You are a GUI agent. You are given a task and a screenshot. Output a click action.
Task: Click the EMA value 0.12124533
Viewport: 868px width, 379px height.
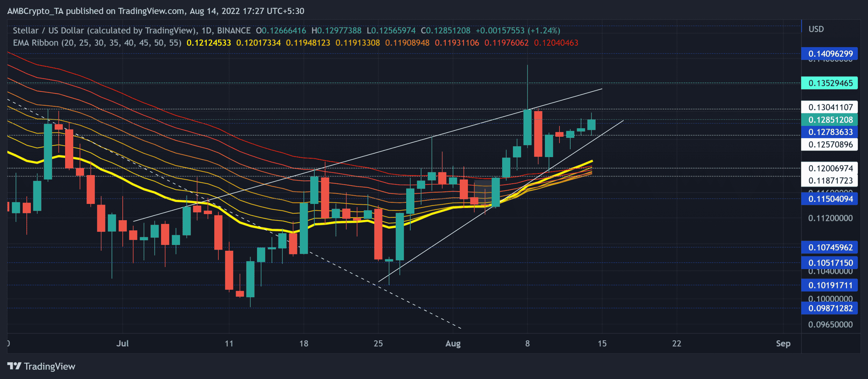tap(209, 43)
